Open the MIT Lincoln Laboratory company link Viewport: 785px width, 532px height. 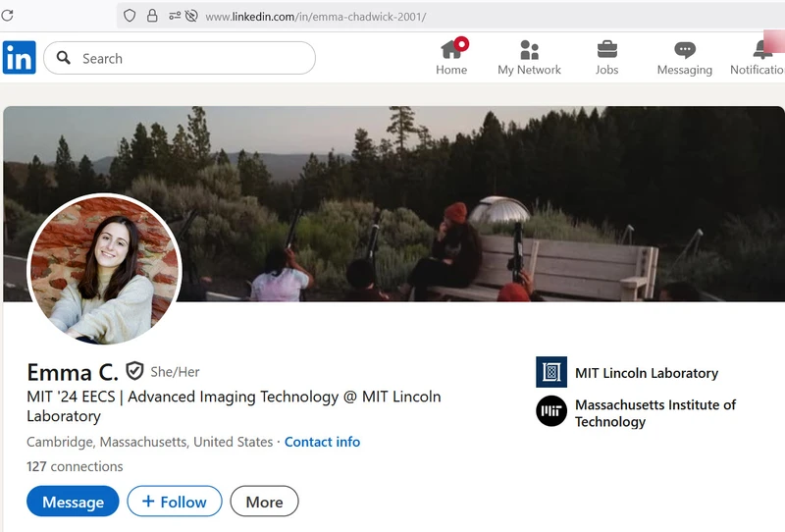[646, 373]
